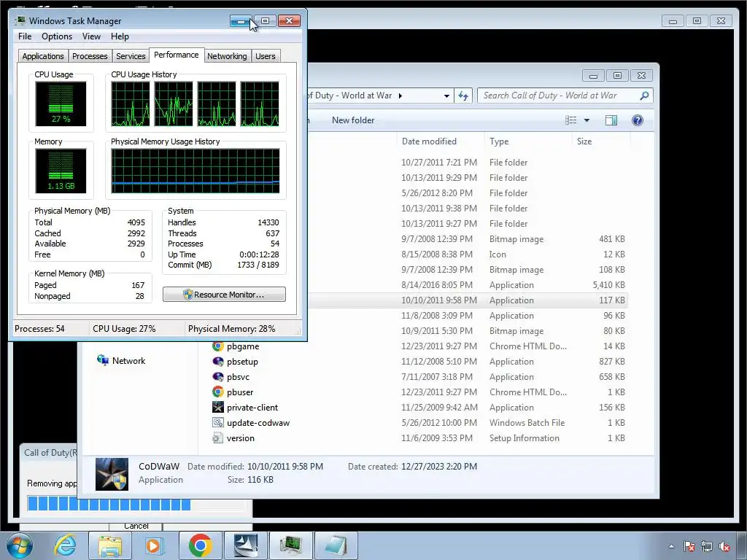This screenshot has height=560, width=747.
Task: Open the notepad taskbar icon
Action: [x=336, y=545]
